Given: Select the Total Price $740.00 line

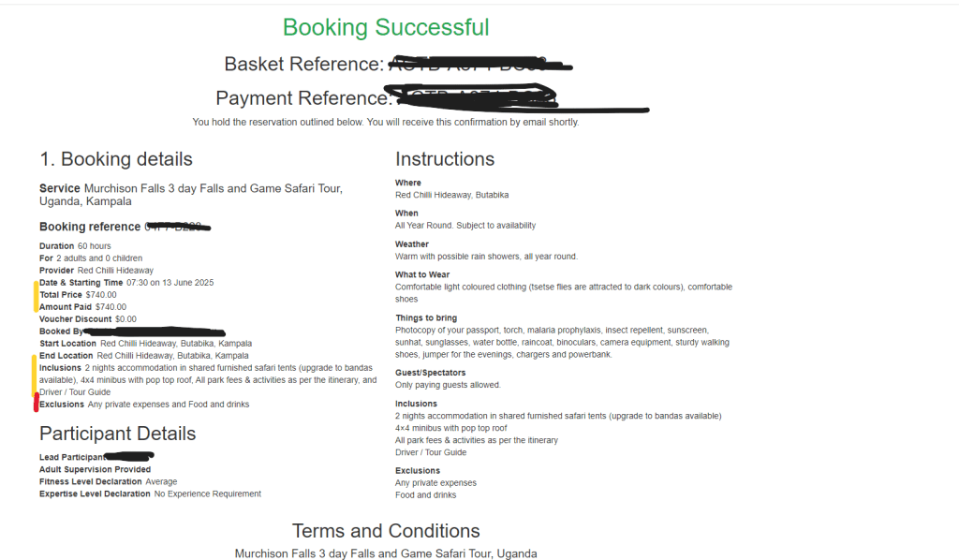Looking at the screenshot, I should coord(78,295).
